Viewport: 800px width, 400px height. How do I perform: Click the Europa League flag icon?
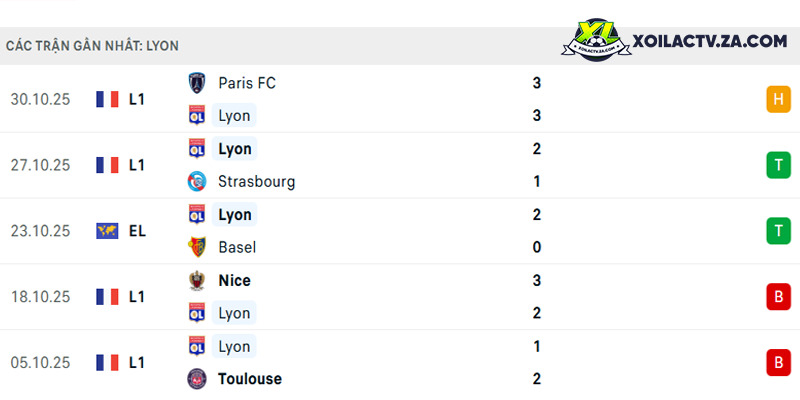point(107,231)
